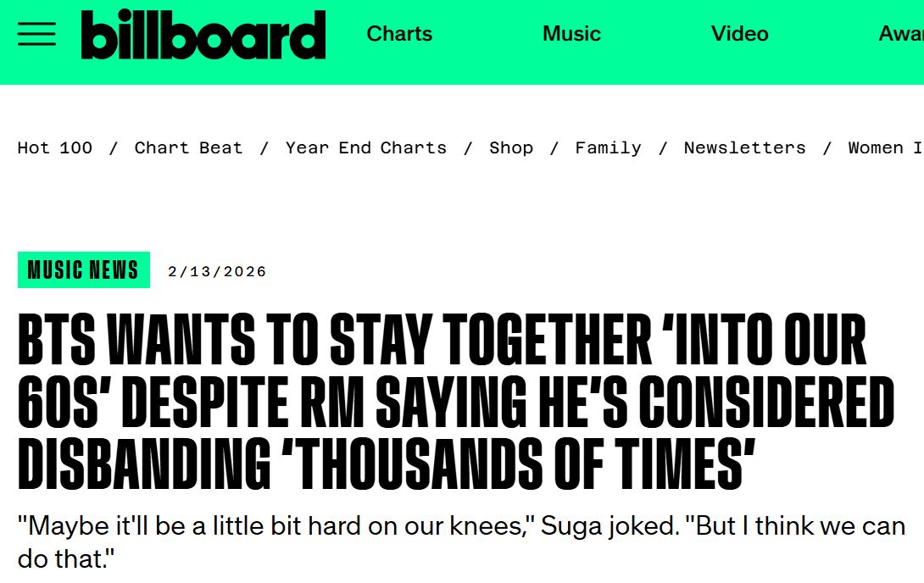
Task: Go to the Shop link
Action: point(511,147)
